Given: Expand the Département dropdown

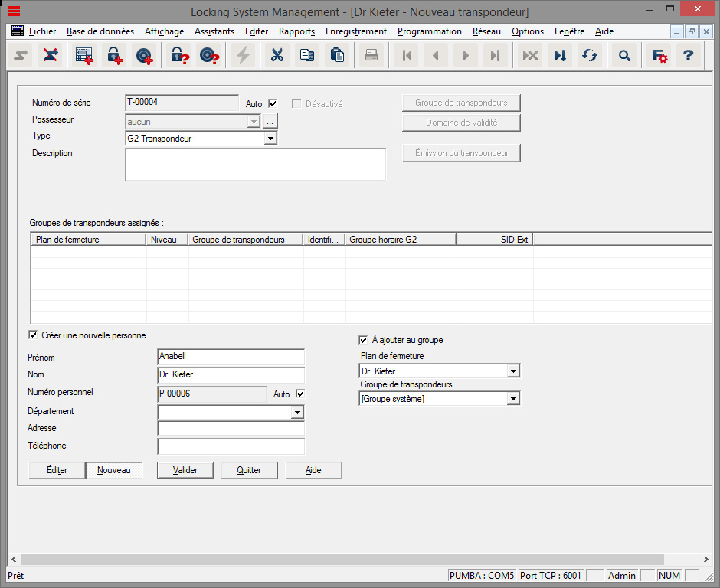Looking at the screenshot, I should (x=297, y=413).
